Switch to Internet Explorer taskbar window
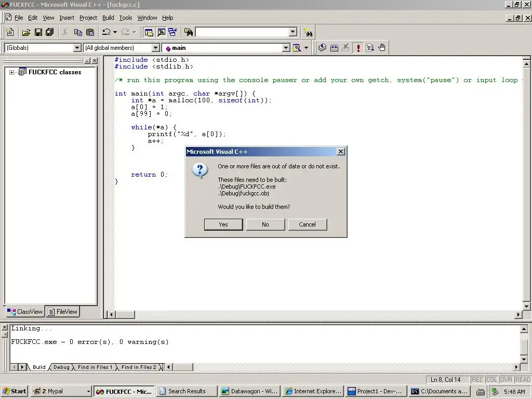 tap(313, 391)
